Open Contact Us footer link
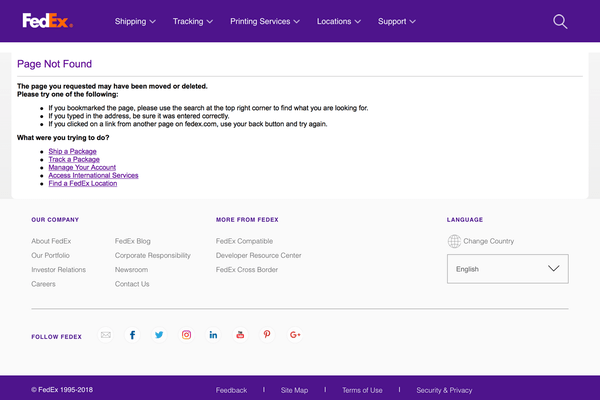This screenshot has height=400, width=600. pyautogui.click(x=132, y=284)
